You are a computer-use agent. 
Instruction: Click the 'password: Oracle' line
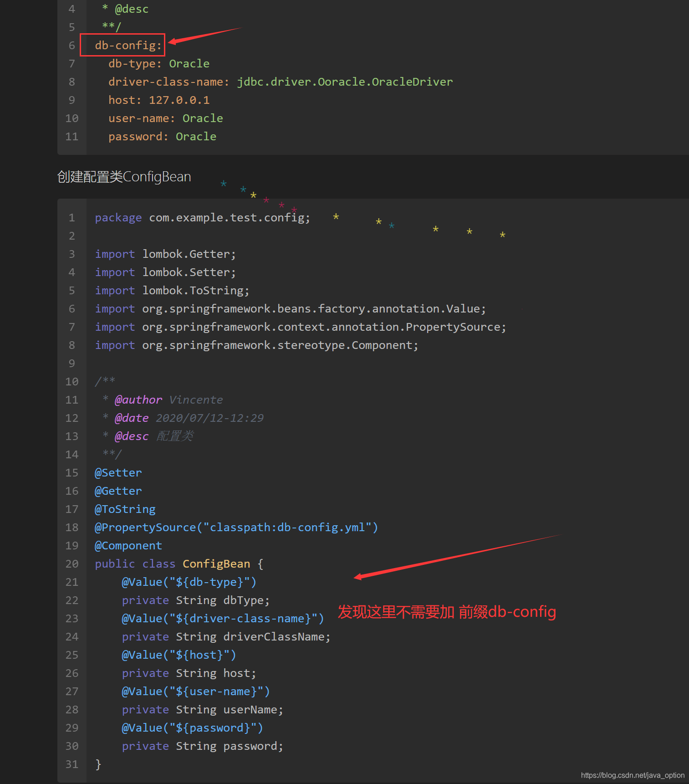click(162, 137)
